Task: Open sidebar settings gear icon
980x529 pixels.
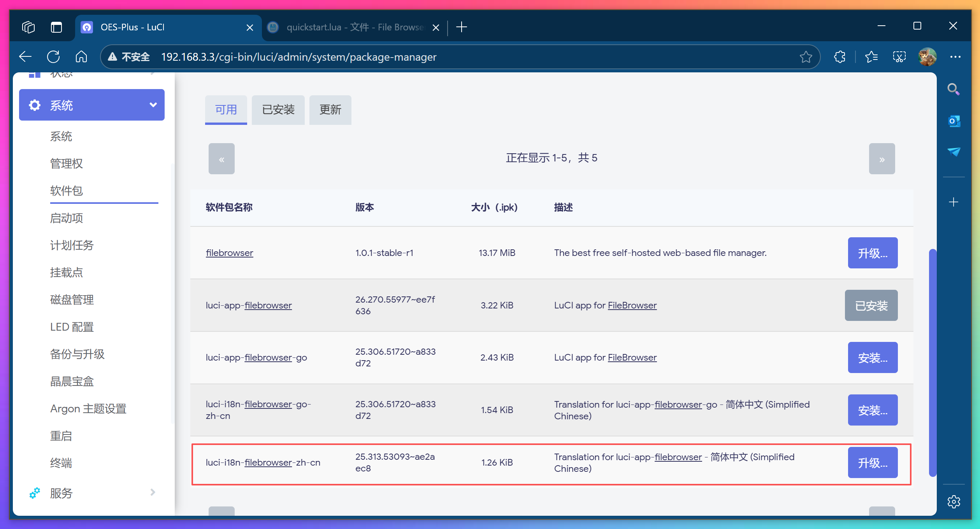Action: [x=954, y=502]
